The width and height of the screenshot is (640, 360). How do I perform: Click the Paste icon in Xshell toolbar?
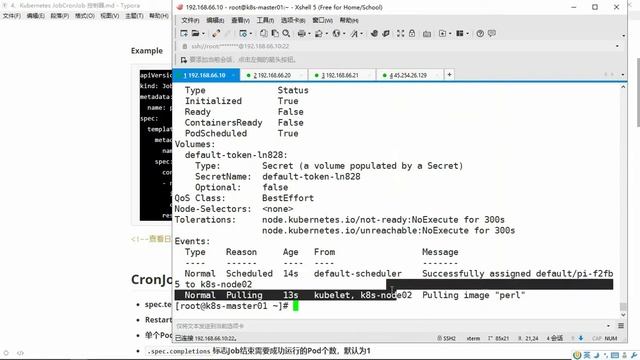pos(275,33)
